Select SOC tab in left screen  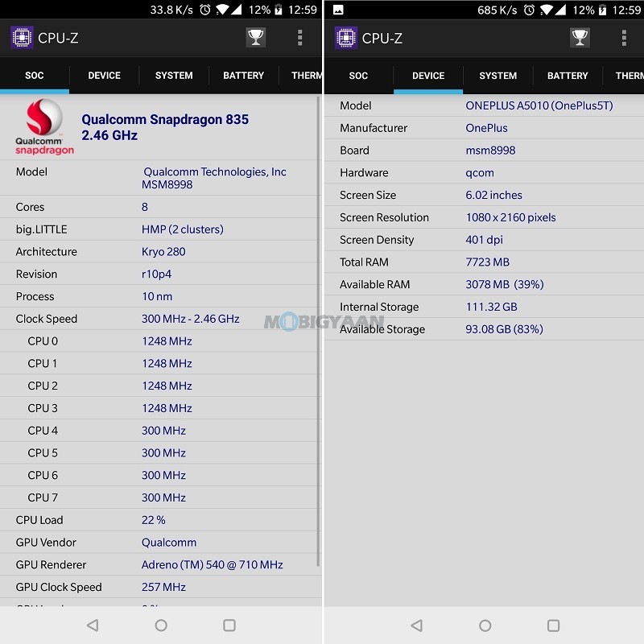coord(35,76)
